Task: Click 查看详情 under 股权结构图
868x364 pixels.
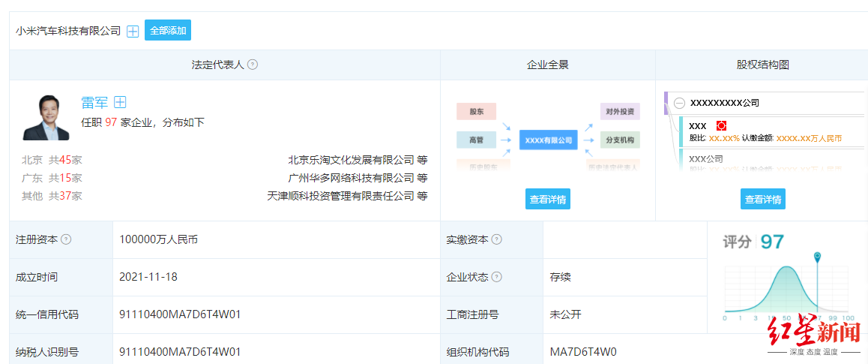Action: [763, 200]
